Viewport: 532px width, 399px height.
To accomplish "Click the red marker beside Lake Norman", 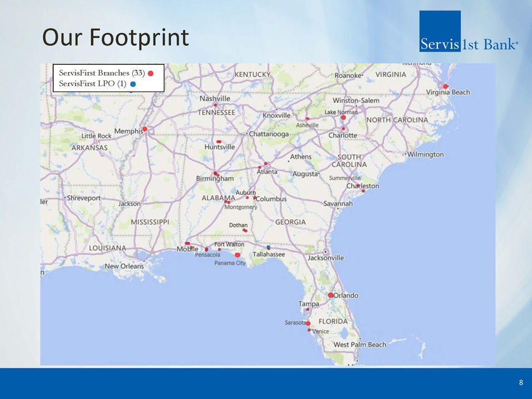I will 343,118.
